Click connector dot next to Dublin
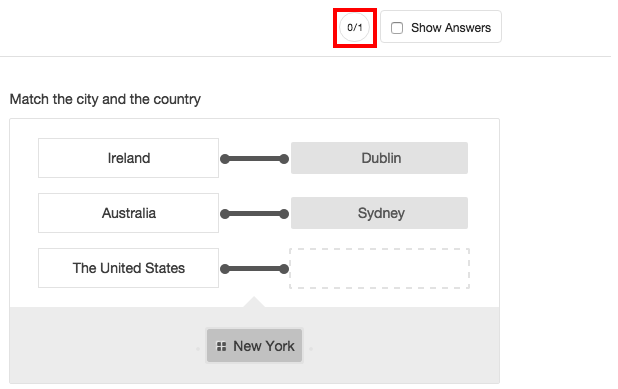The height and width of the screenshot is (389, 618). (284, 159)
